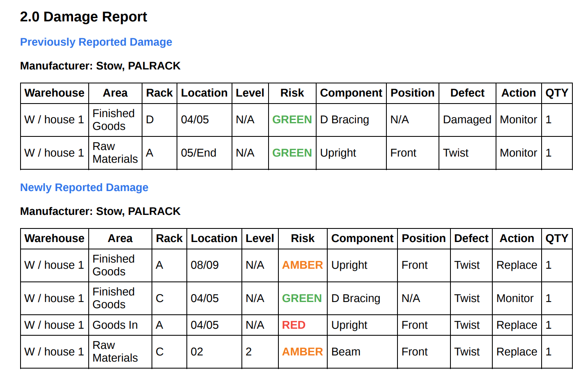The width and height of the screenshot is (588, 392).
Task: Open the Newly Reported Damage link
Action: click(x=84, y=187)
